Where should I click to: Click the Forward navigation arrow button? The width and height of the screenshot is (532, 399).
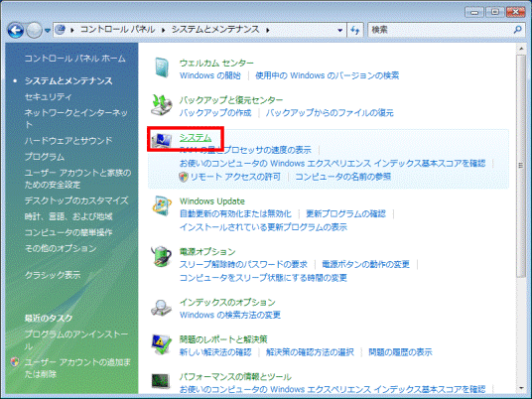[x=34, y=30]
